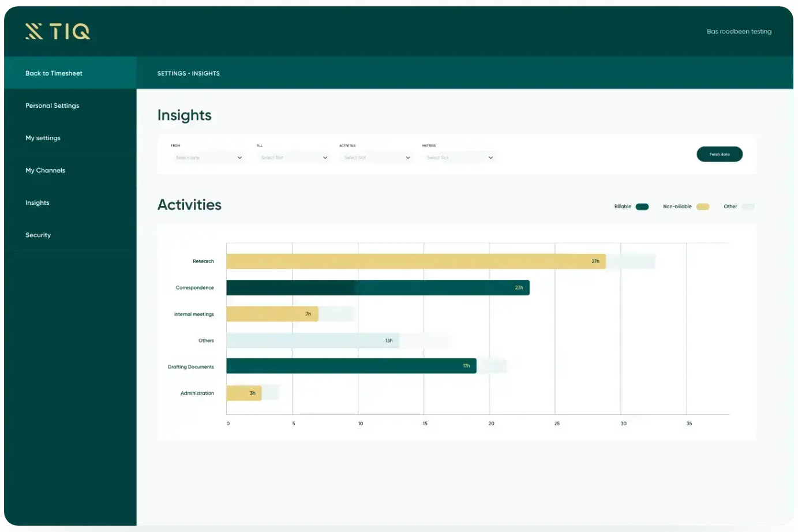
Task: Select Insights in the sidebar
Action: tap(37, 203)
